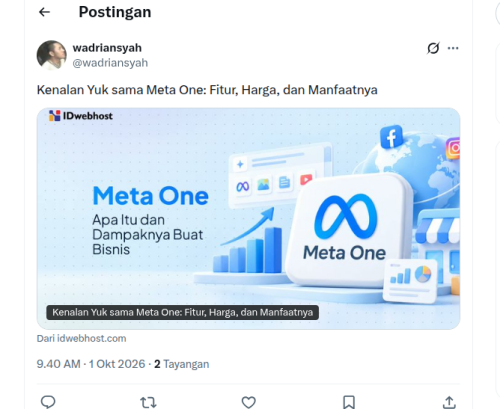500x409 pixels.
Task: Open the three-dot more options menu
Action: [453, 48]
